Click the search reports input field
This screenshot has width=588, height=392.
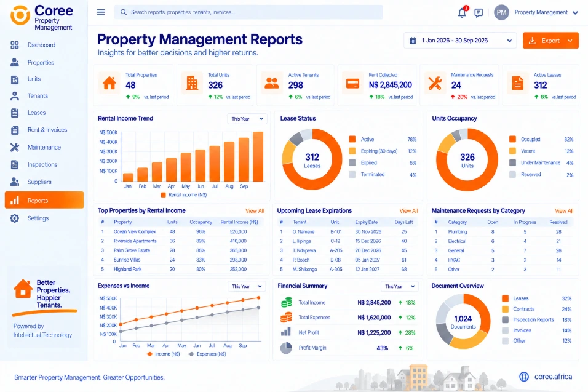point(248,12)
